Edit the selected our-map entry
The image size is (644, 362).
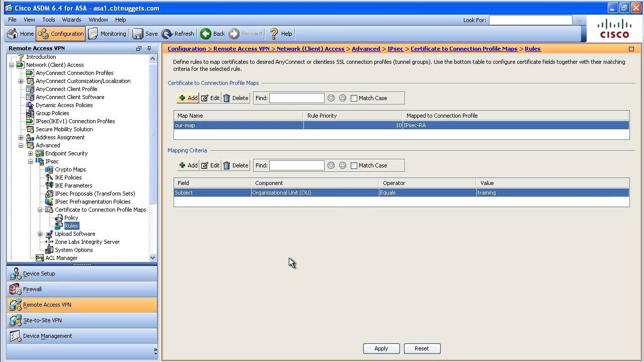pyautogui.click(x=210, y=98)
